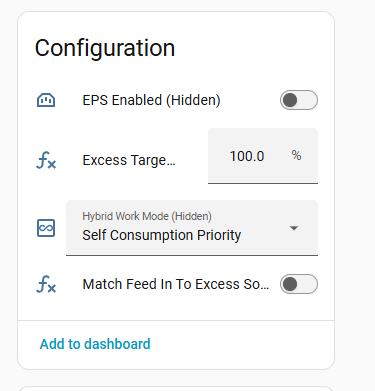Click Add to dashboard link
Image resolution: width=375 pixels, height=391 pixels.
95,344
